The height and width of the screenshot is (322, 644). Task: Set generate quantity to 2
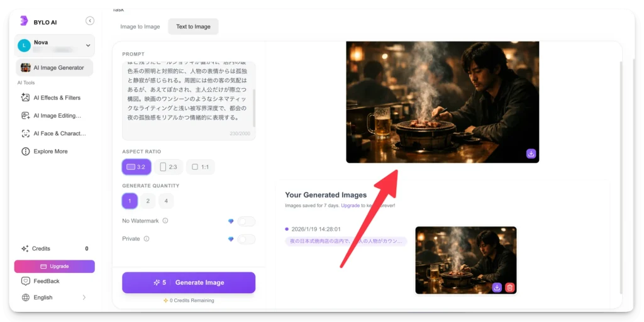pos(148,201)
